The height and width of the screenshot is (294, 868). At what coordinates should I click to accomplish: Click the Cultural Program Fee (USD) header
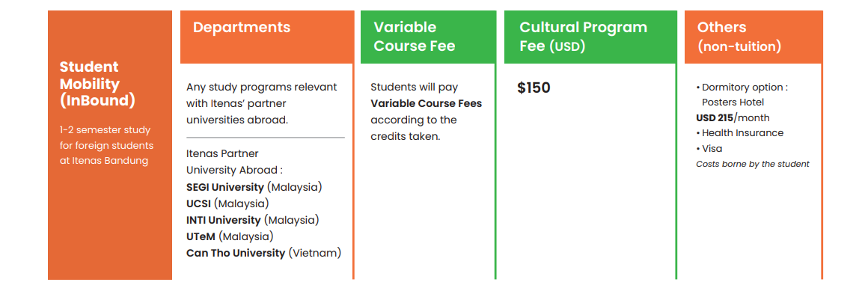pyautogui.click(x=583, y=37)
